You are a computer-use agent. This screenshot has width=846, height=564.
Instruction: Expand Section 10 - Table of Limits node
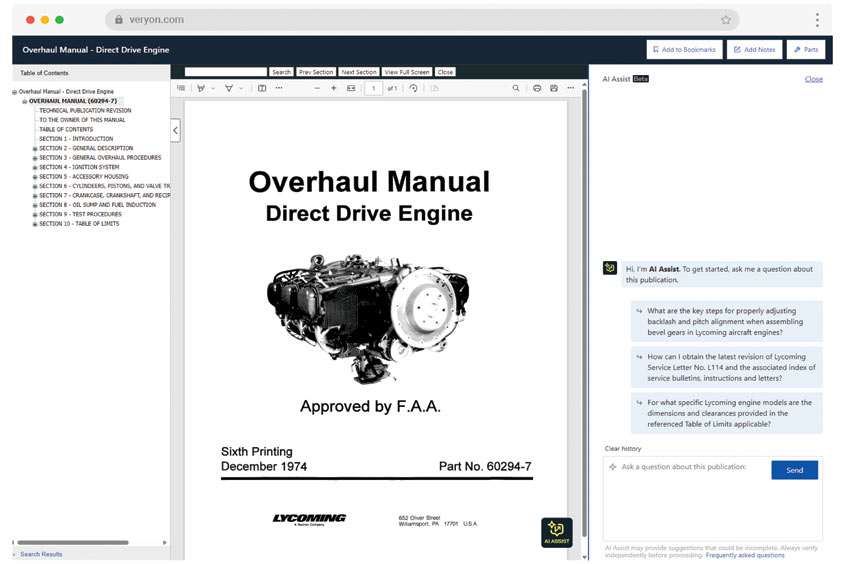pos(35,224)
